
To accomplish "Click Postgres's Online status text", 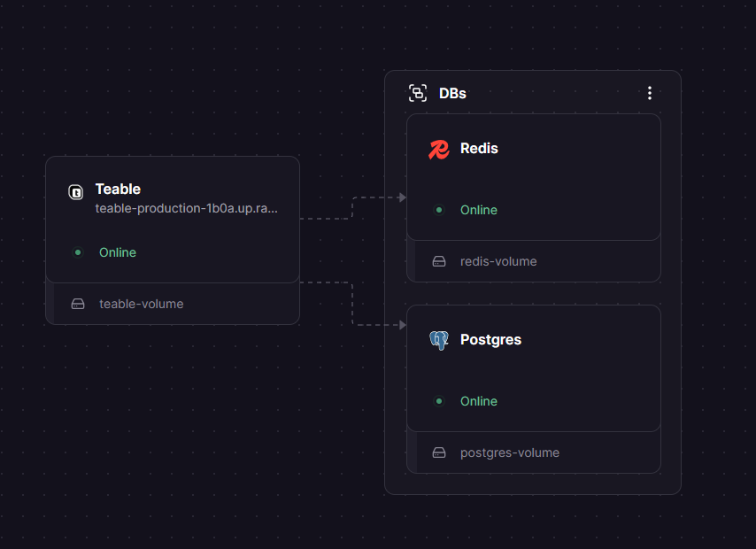I will 479,401.
